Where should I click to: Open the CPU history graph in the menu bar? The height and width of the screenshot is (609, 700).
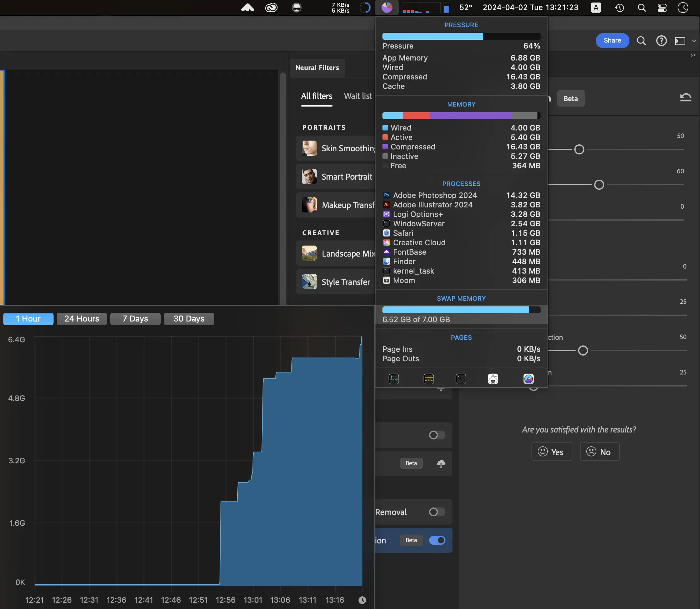(421, 8)
